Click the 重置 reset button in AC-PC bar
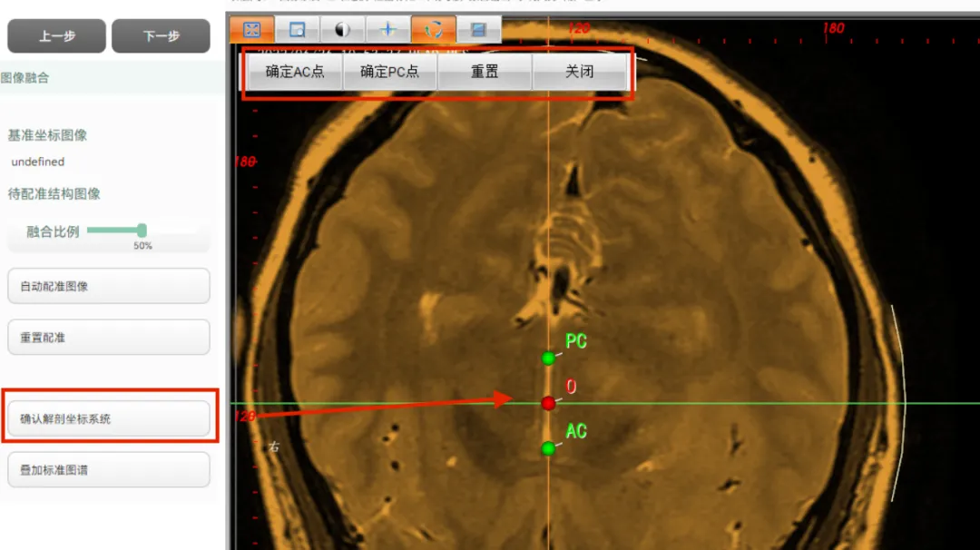This screenshot has width=980, height=550. (x=485, y=72)
